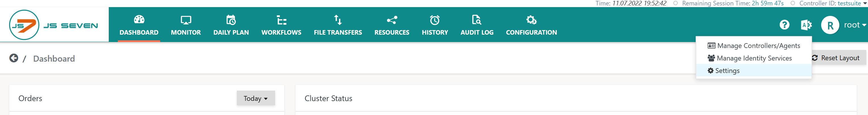Screen dimensions: 868x115
Task: Open the Configuration tab
Action: coord(531,32)
